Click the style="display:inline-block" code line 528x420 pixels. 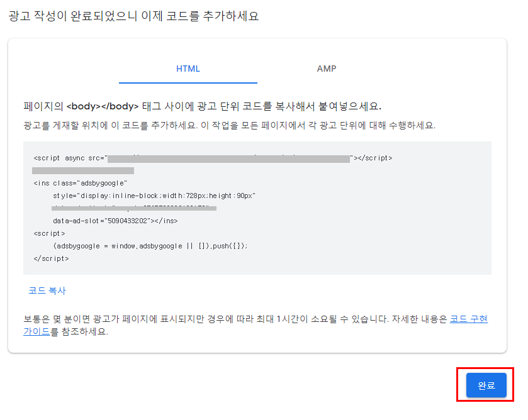154,196
